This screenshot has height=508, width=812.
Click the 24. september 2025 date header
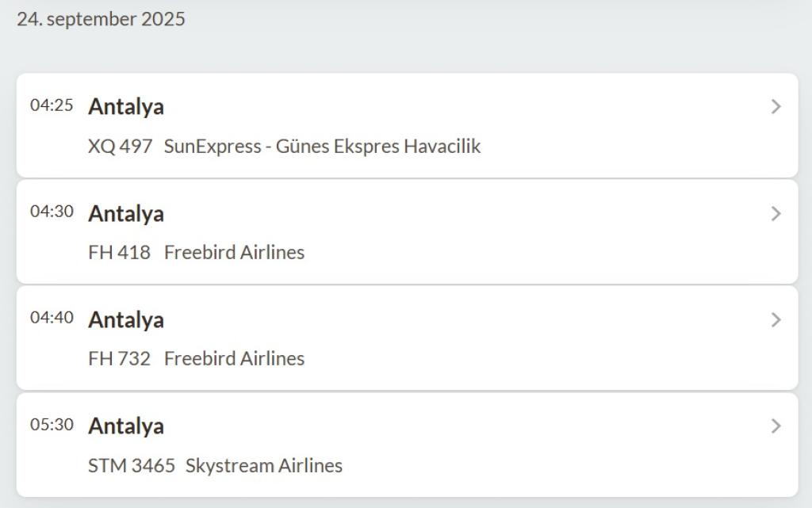click(101, 20)
